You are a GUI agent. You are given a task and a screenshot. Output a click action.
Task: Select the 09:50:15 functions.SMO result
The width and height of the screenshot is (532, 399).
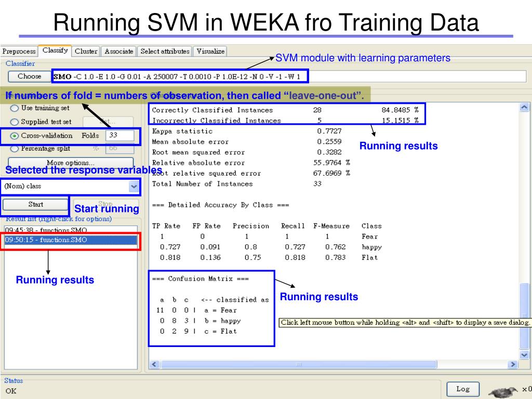(x=71, y=240)
